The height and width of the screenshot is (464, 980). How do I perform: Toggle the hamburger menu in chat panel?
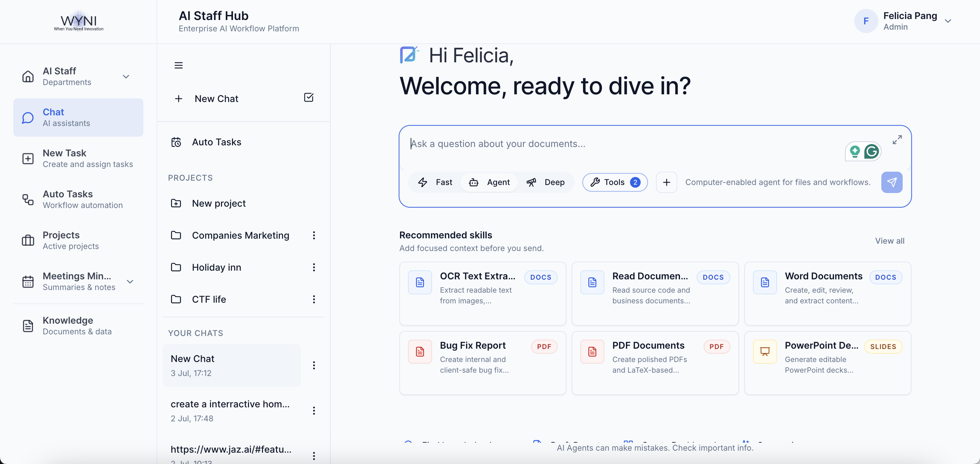(x=178, y=65)
